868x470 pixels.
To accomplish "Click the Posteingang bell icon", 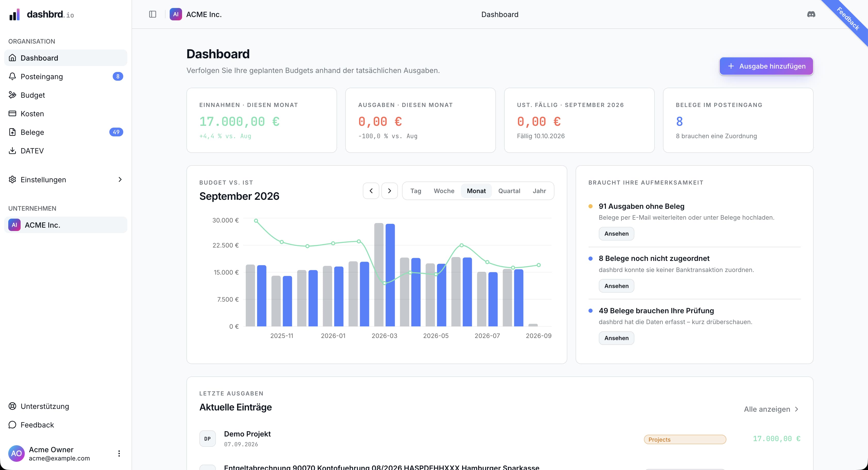I will click(12, 77).
